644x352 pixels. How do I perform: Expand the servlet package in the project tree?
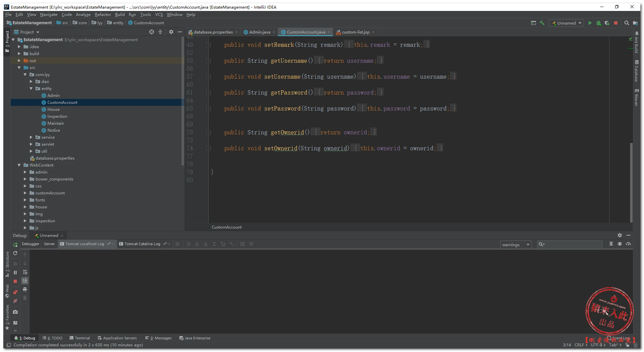pos(31,144)
